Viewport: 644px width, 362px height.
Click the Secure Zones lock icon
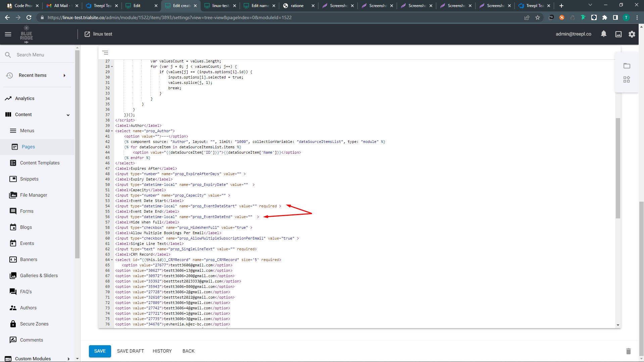13,324
